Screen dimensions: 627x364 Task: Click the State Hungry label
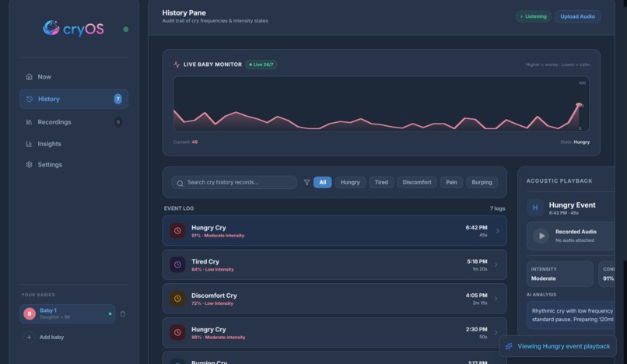[x=575, y=142]
